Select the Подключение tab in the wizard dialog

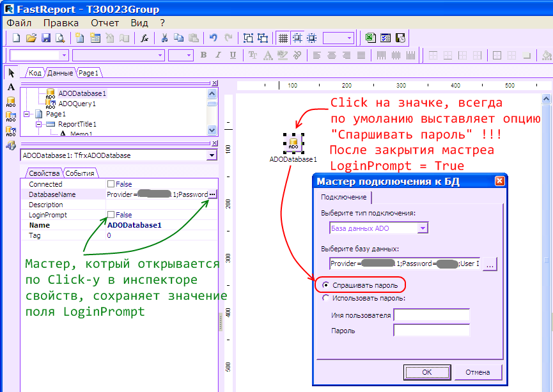[343, 197]
